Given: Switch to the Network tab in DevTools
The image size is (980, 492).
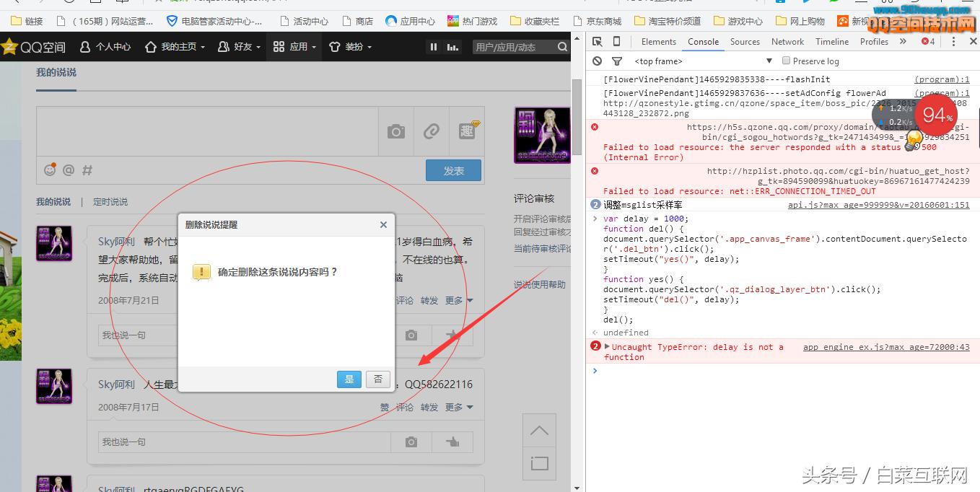Looking at the screenshot, I should (x=787, y=42).
